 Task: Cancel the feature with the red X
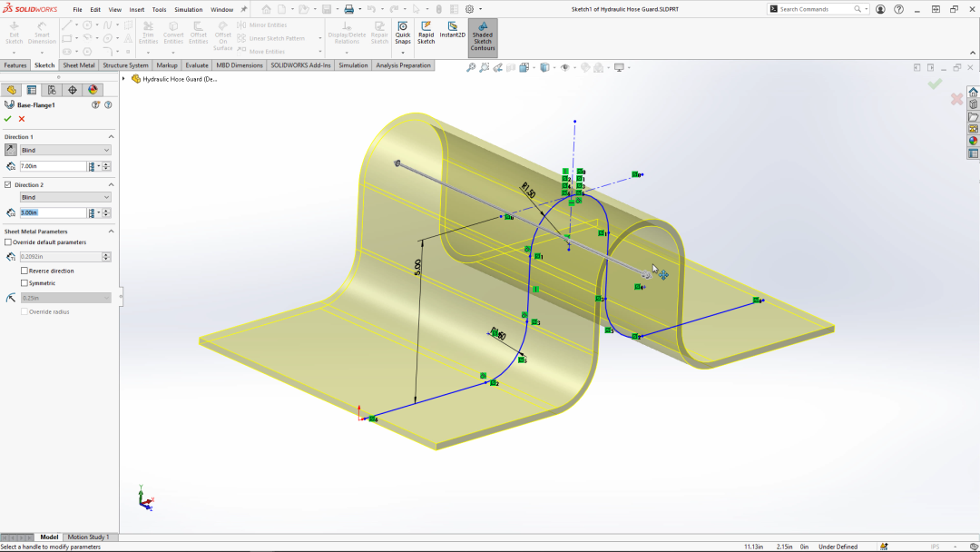pyautogui.click(x=21, y=120)
